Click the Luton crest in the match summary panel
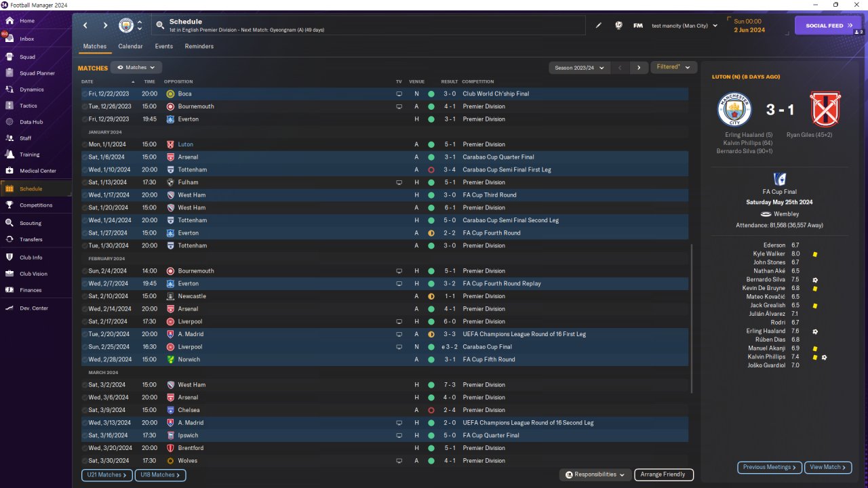Image resolution: width=868 pixels, height=488 pixels. 825,109
